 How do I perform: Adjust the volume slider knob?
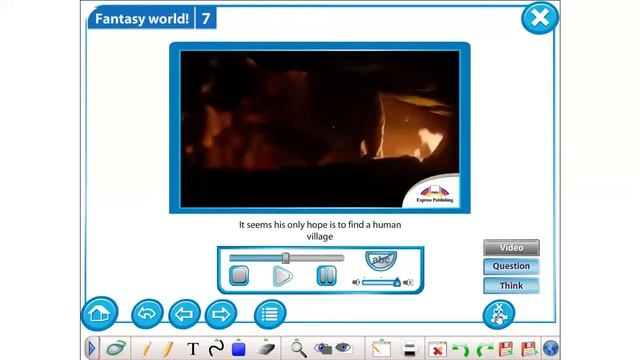pyautogui.click(x=397, y=282)
